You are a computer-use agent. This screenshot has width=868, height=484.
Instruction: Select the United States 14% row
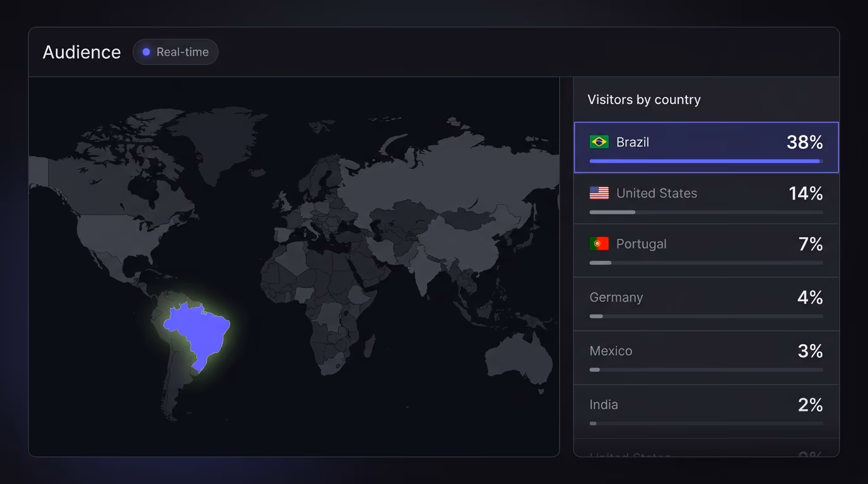pos(707,199)
